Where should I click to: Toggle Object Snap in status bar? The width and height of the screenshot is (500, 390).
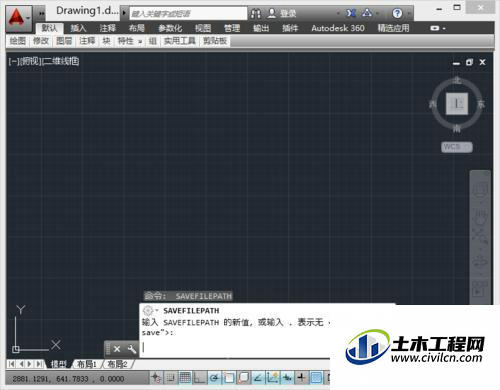click(229, 378)
